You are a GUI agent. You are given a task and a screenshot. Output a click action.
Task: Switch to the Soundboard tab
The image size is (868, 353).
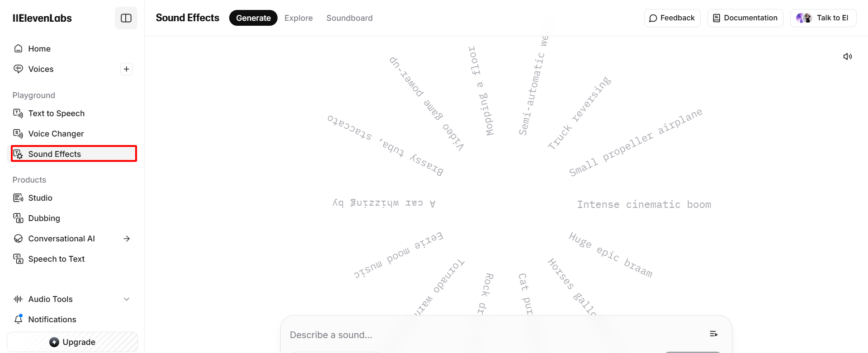coord(349,18)
